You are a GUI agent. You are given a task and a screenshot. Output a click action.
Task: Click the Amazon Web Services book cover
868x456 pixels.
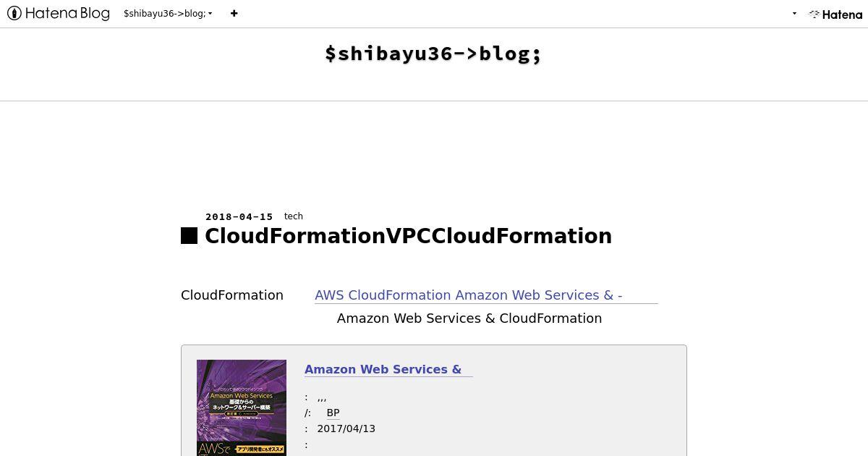point(242,408)
